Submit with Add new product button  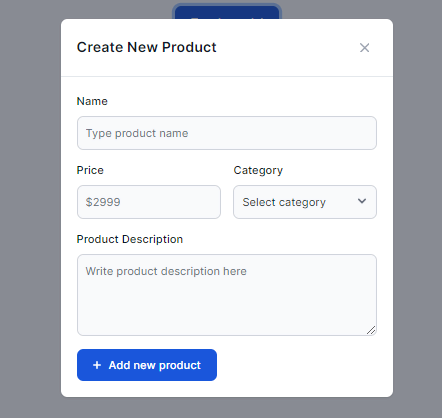tap(147, 365)
